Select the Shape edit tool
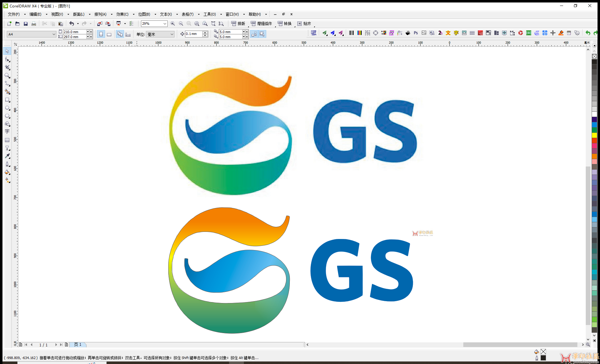 pos(7,59)
